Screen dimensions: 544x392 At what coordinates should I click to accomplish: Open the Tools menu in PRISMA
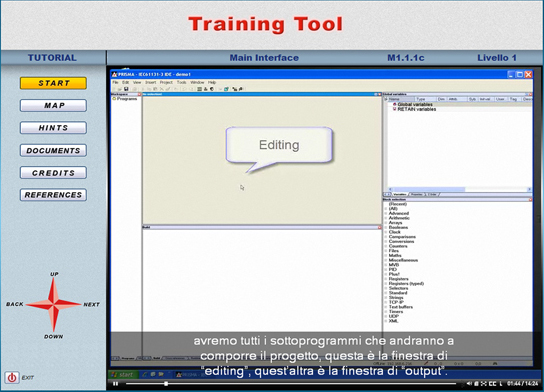pyautogui.click(x=181, y=82)
